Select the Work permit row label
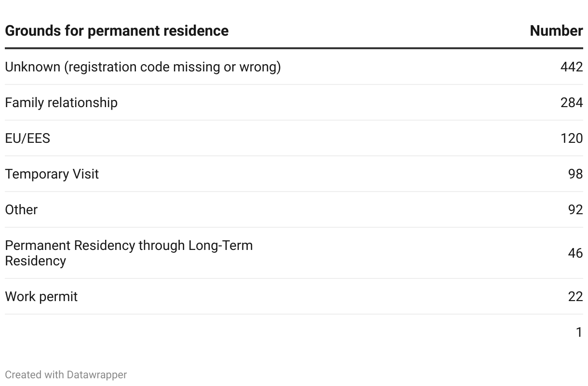This screenshot has width=588, height=386. [41, 297]
